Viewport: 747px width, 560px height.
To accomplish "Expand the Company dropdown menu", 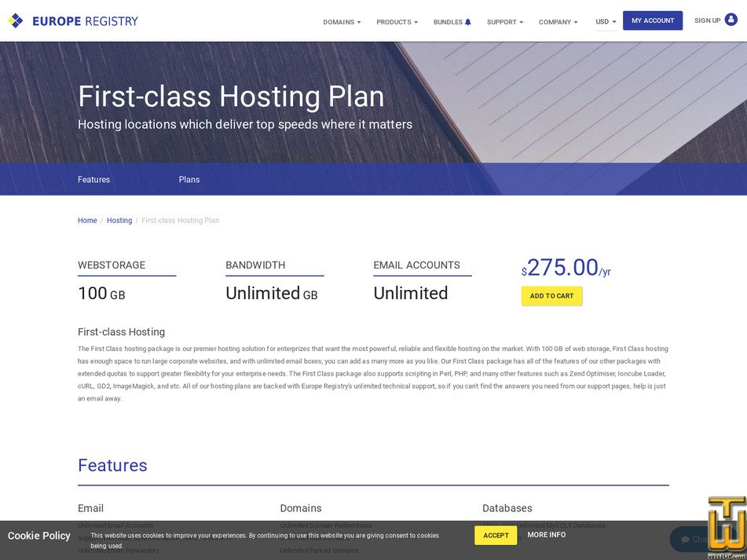I will [558, 22].
